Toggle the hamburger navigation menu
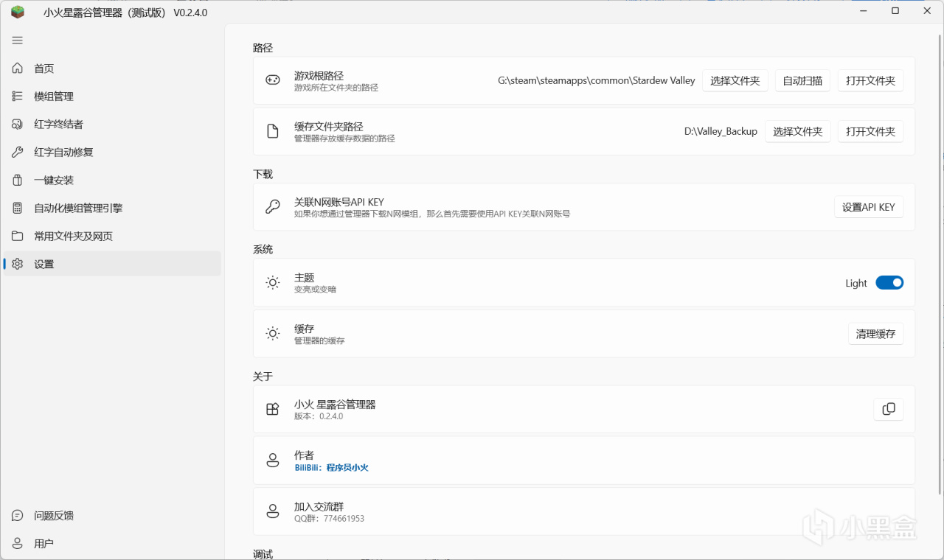 click(18, 41)
